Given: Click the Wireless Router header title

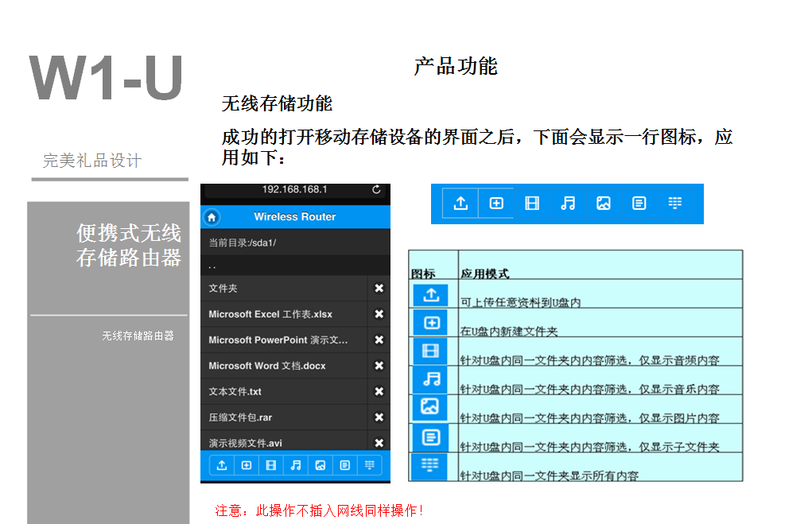Looking at the screenshot, I should (295, 217).
